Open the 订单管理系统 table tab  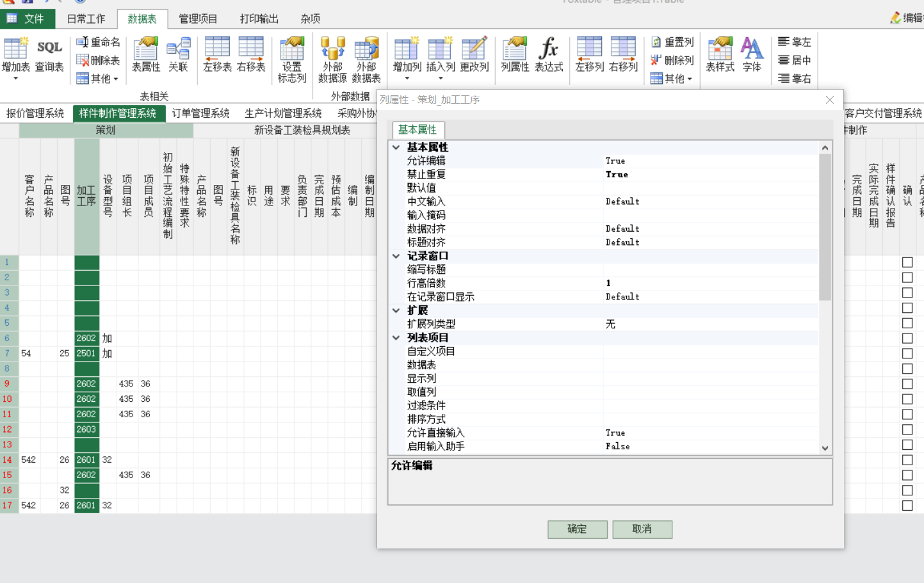click(200, 113)
